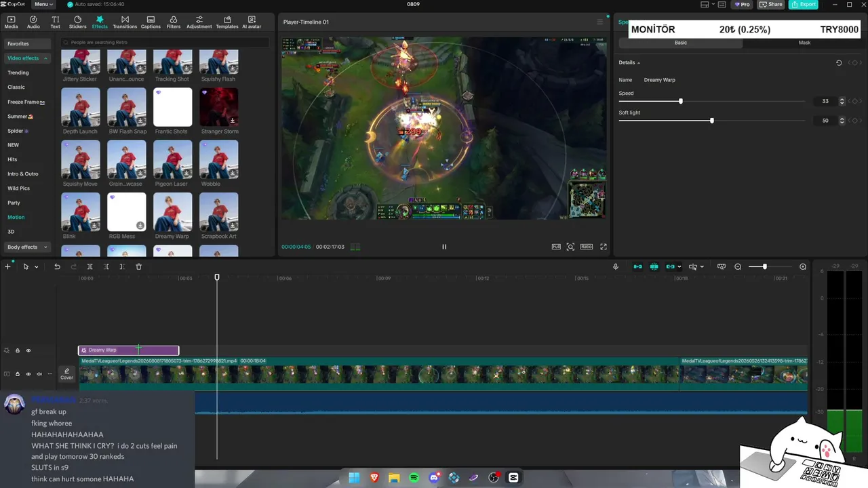Open the Menu dropdown
This screenshot has width=868, height=488.
pyautogui.click(x=43, y=4)
